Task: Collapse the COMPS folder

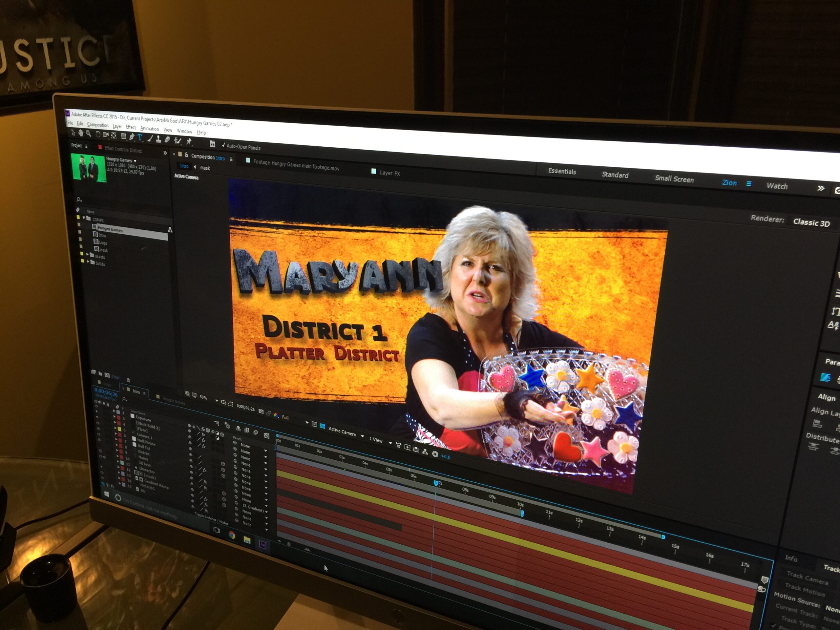Action: (84, 218)
